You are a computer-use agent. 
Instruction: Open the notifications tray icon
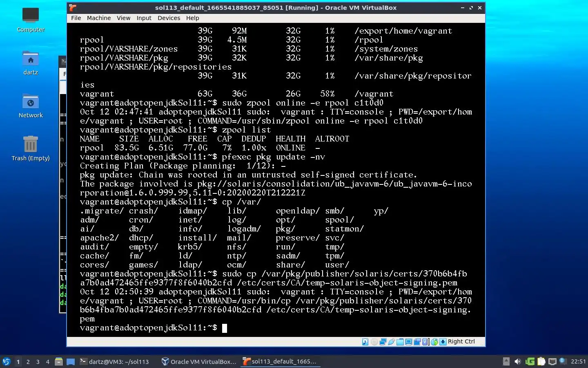pos(563,361)
